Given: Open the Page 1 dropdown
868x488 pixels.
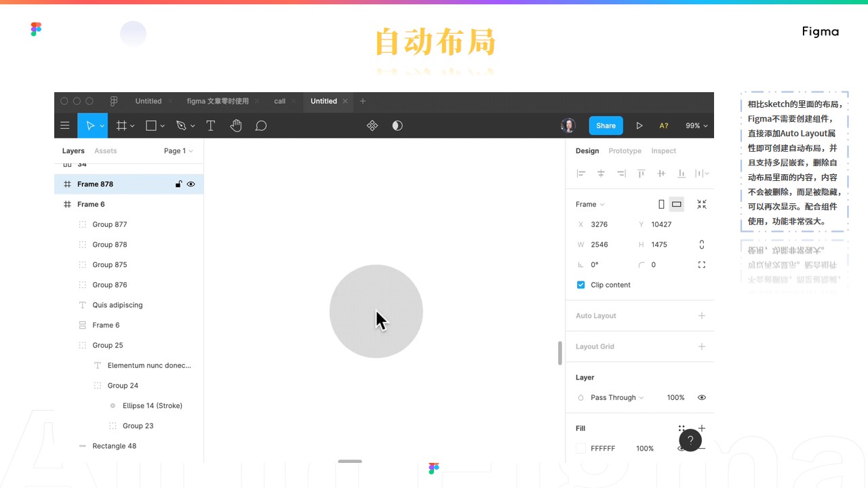Looking at the screenshot, I should pyautogui.click(x=178, y=151).
